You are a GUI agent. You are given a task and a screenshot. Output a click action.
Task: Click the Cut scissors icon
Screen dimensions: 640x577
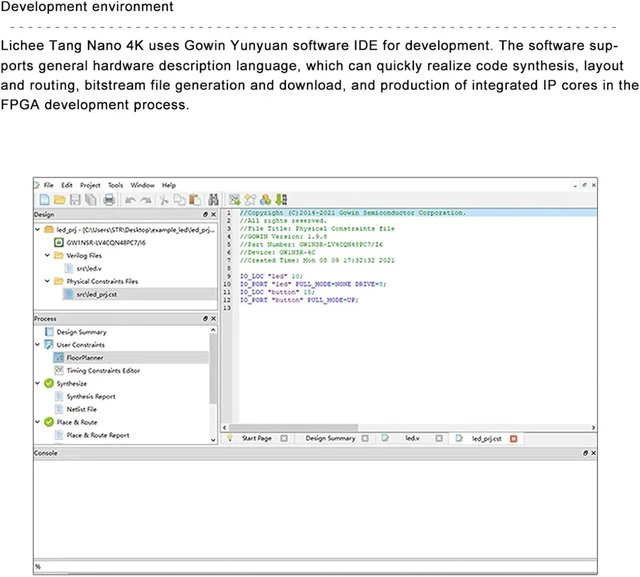click(x=164, y=200)
